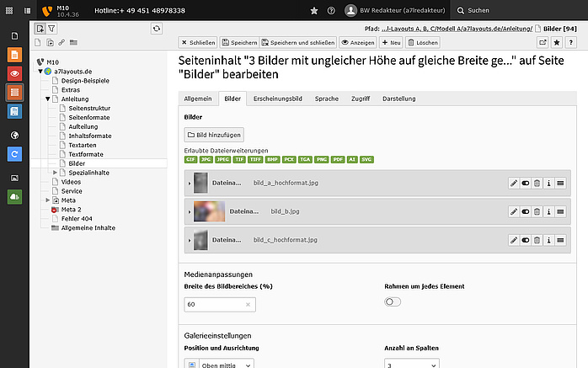This screenshot has height=368, width=588.
Task: Collapse the Anleitung tree node
Action: point(48,99)
